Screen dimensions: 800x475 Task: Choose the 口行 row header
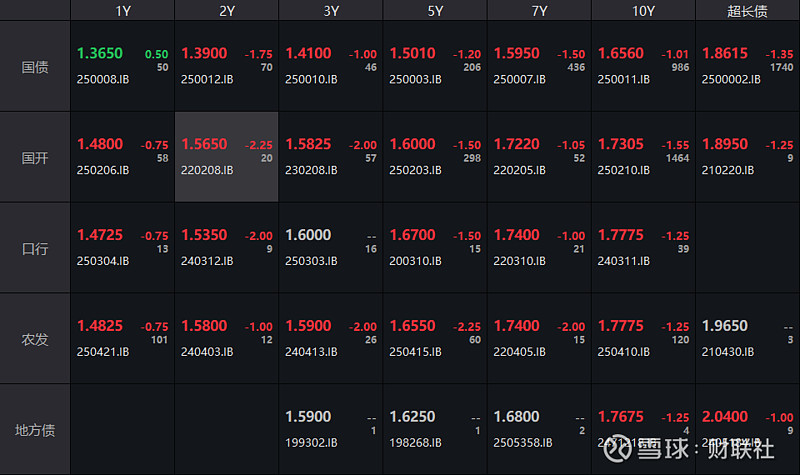click(35, 248)
